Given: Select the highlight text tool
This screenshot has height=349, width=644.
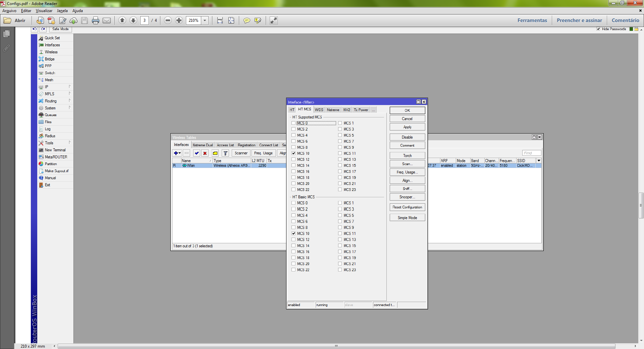Looking at the screenshot, I should 258,20.
